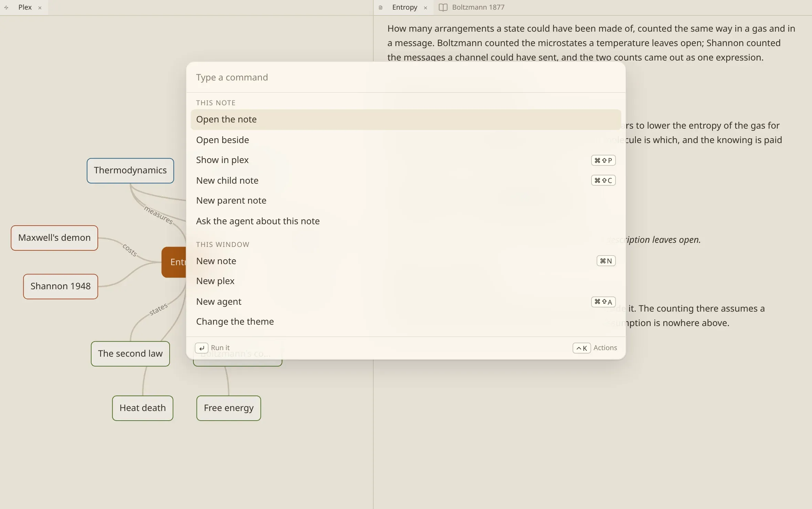Click the 'THIS WINDOW' section heading

click(223, 245)
